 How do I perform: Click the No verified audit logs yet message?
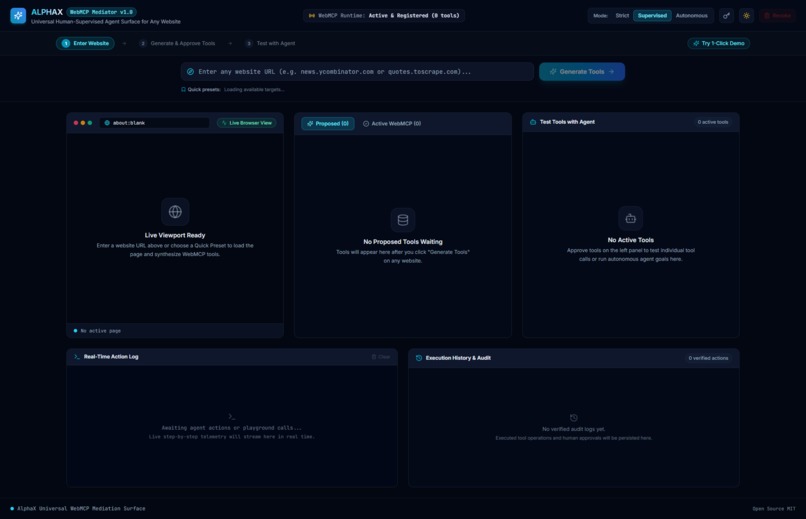(x=574, y=429)
